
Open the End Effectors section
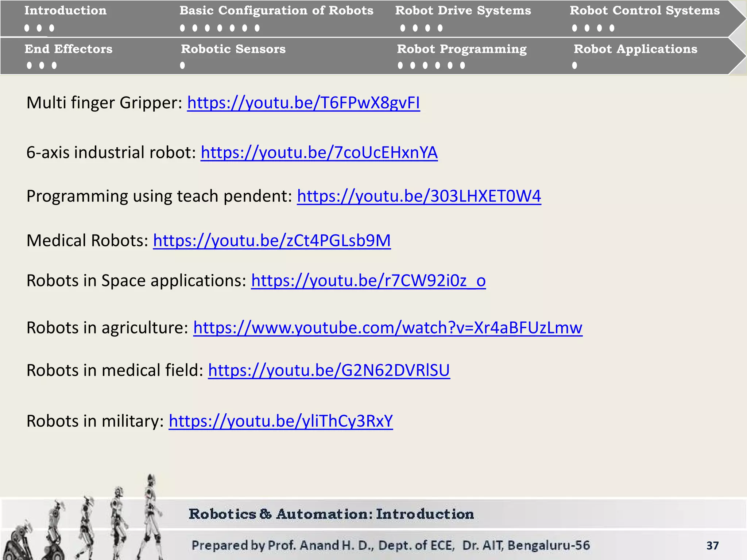(x=69, y=49)
